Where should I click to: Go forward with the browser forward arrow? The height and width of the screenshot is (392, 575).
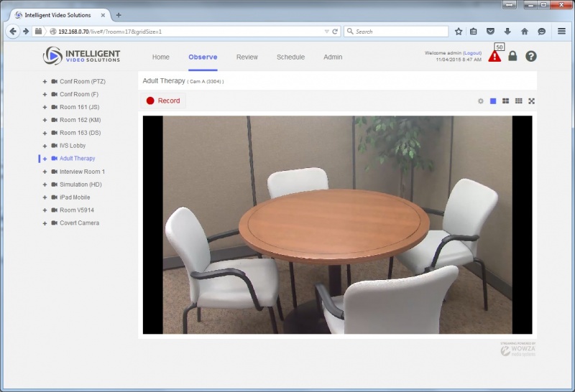pos(26,32)
